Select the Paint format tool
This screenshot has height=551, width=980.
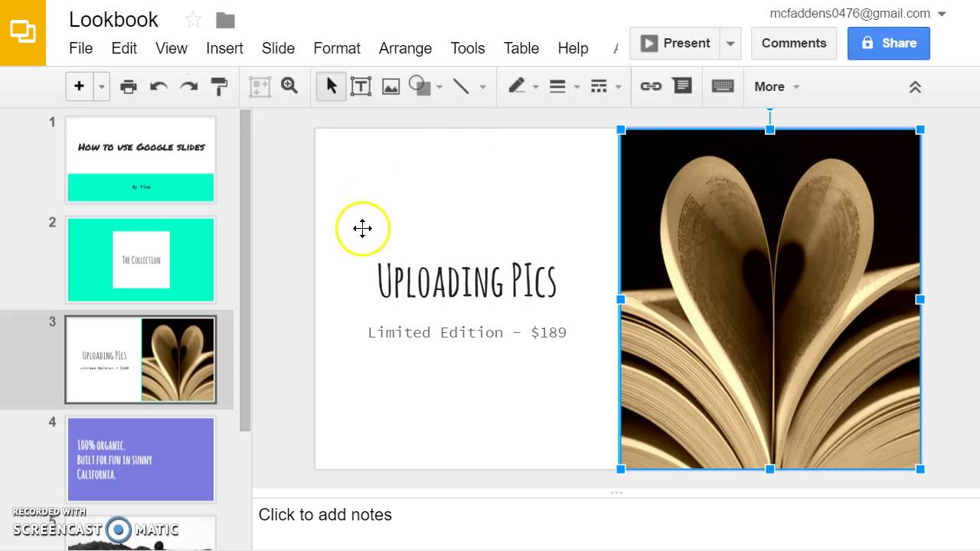(x=219, y=86)
